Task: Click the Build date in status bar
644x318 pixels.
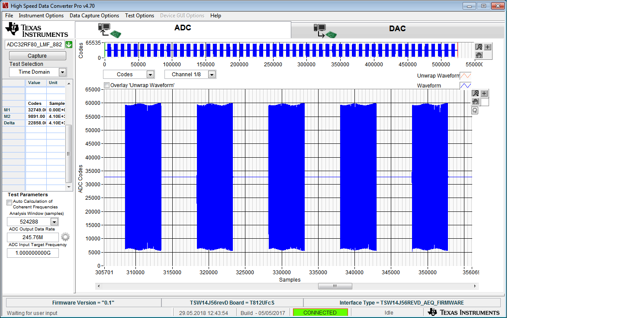Action: point(263,313)
